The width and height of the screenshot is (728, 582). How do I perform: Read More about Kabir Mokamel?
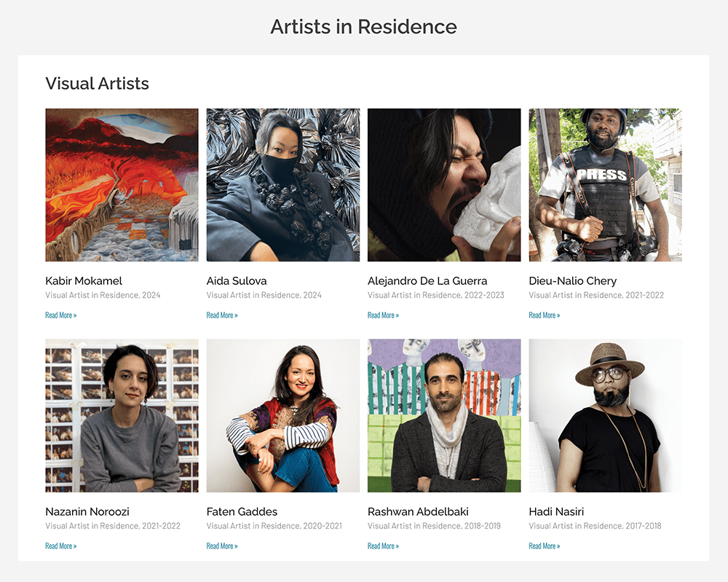click(x=61, y=315)
